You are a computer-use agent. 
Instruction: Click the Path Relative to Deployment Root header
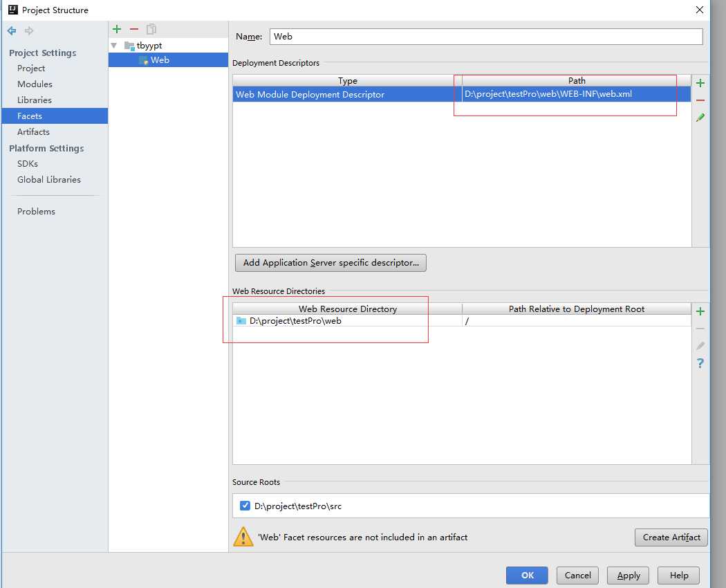(x=577, y=309)
